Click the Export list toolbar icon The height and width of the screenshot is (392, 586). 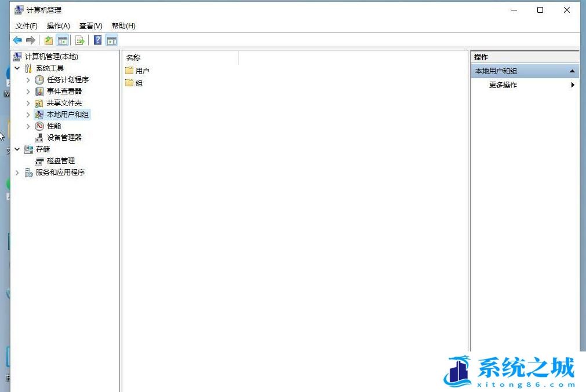coord(80,40)
